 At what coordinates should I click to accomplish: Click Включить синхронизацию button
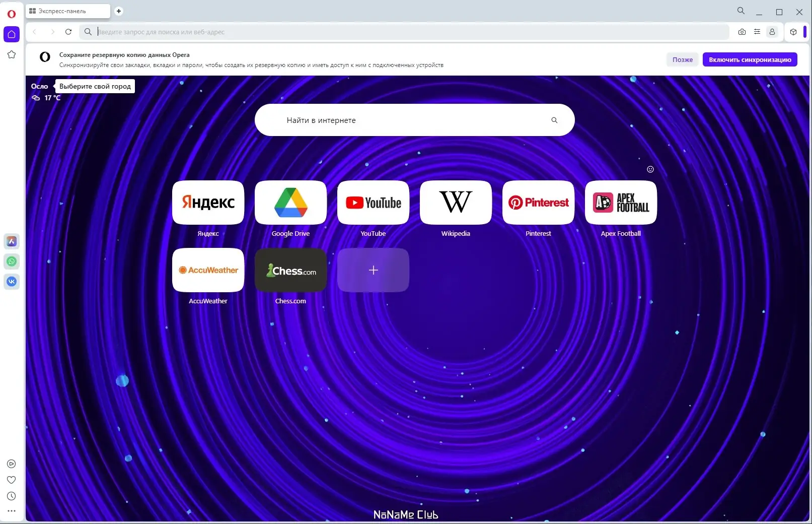point(750,59)
